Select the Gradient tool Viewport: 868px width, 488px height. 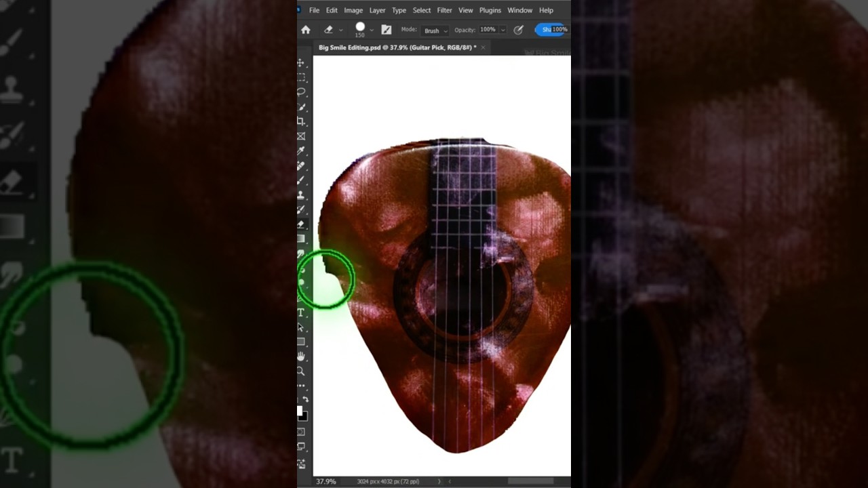pyautogui.click(x=301, y=239)
